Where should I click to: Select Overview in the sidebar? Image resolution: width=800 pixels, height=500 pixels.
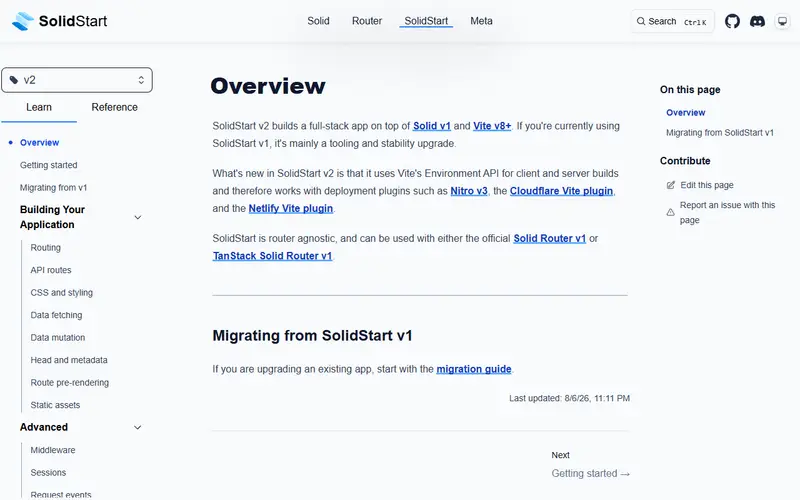(x=39, y=142)
